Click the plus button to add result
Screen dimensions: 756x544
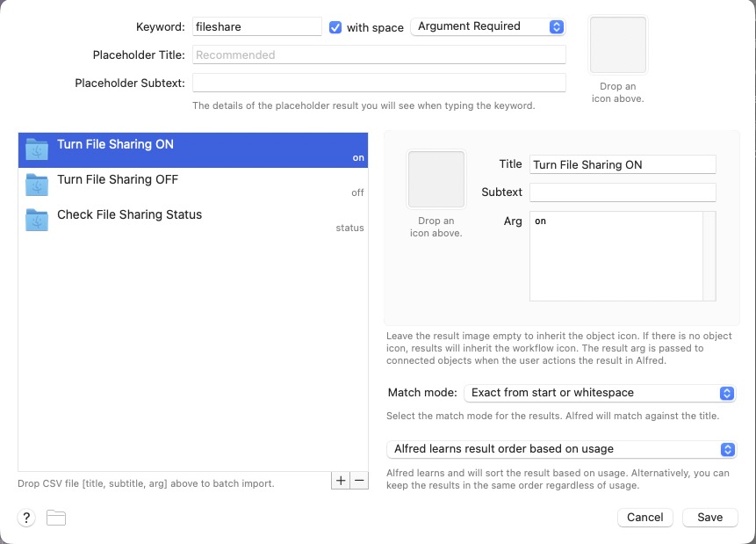click(342, 480)
